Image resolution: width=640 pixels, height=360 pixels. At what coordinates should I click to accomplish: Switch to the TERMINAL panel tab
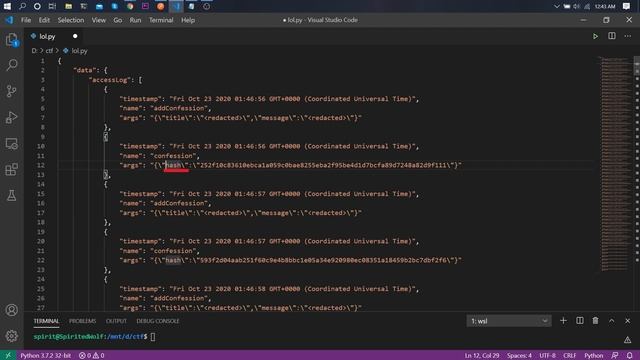tap(46, 321)
